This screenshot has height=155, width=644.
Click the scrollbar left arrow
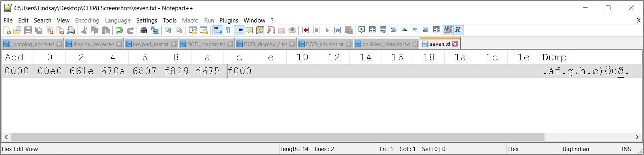point(6,137)
